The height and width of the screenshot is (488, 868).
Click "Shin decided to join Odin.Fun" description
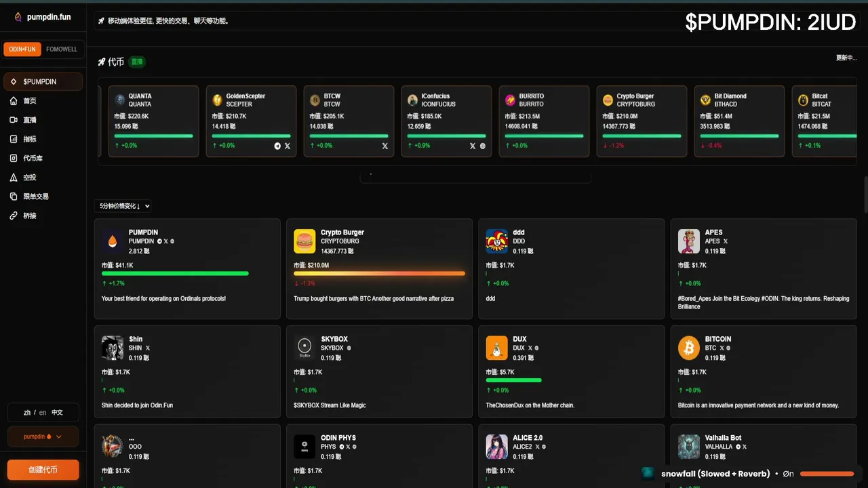(137, 405)
